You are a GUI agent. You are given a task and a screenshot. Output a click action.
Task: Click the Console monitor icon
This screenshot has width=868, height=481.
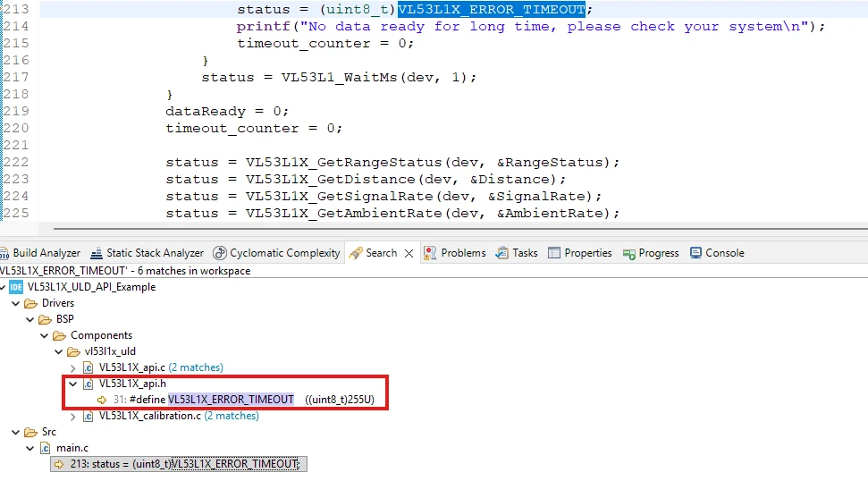[695, 253]
